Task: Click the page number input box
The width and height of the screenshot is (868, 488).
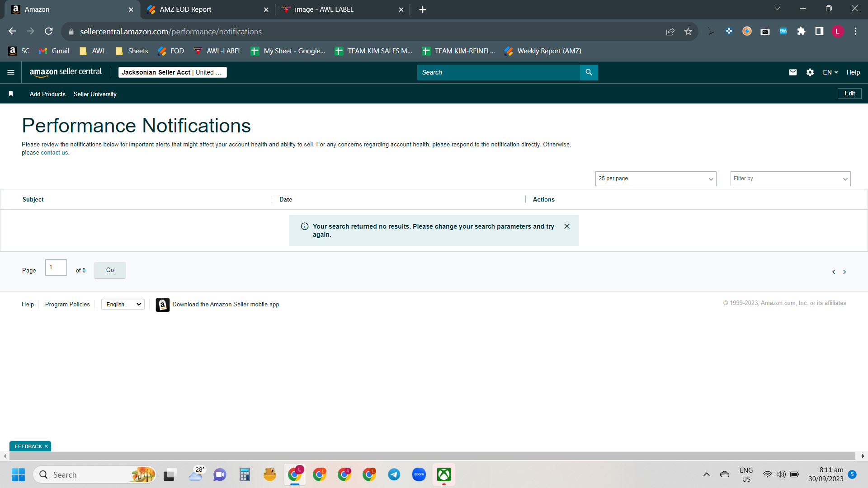Action: 56,267
